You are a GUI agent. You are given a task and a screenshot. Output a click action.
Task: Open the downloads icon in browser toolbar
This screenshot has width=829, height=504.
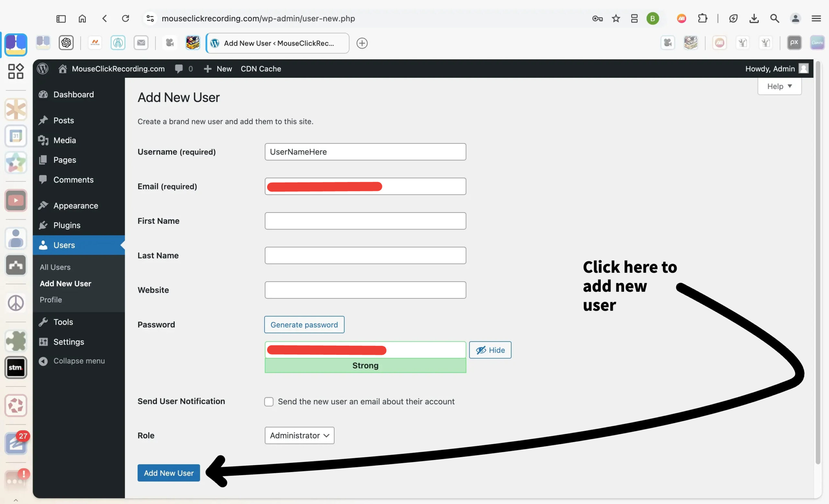[x=754, y=18]
